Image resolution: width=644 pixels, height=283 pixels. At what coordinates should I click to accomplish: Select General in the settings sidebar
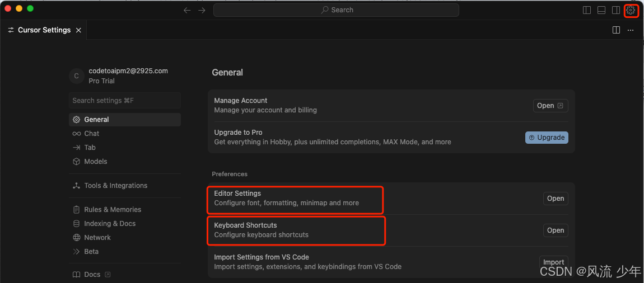125,120
